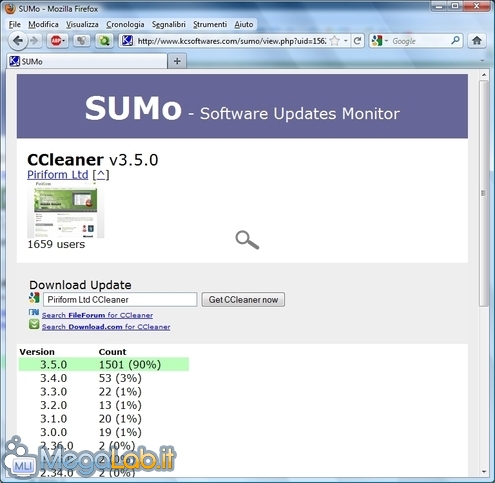
Task: Click the scrollbar down arrow
Action: coord(484,472)
